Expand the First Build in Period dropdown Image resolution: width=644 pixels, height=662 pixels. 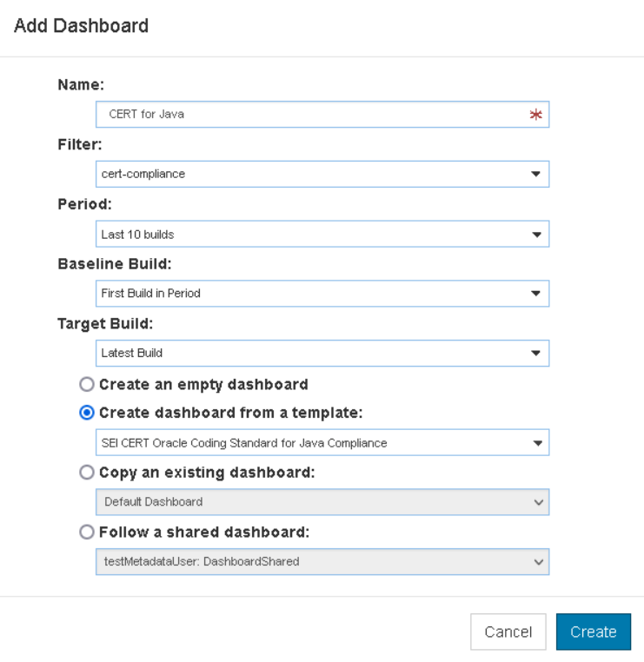322,294
